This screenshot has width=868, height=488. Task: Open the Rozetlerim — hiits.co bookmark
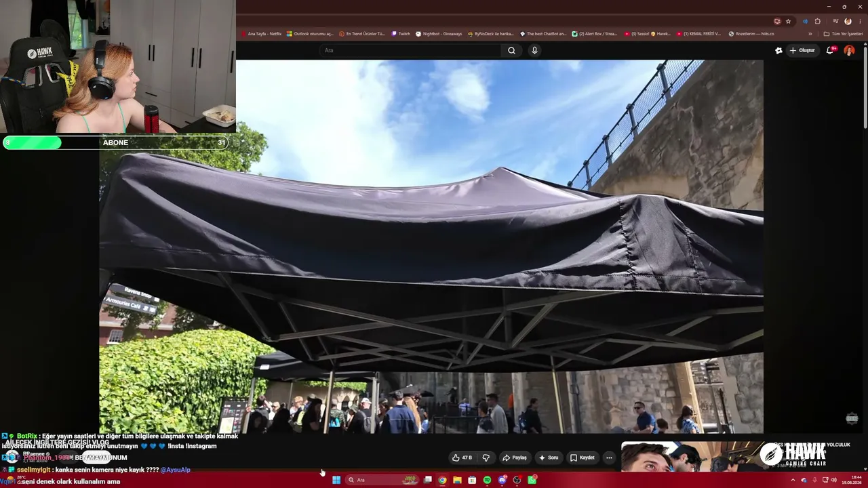click(751, 34)
